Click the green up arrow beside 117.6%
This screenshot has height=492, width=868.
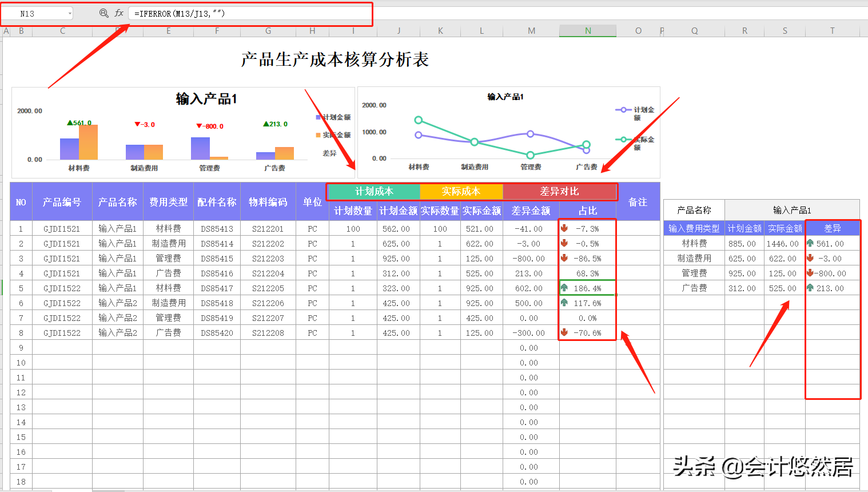pyautogui.click(x=566, y=303)
